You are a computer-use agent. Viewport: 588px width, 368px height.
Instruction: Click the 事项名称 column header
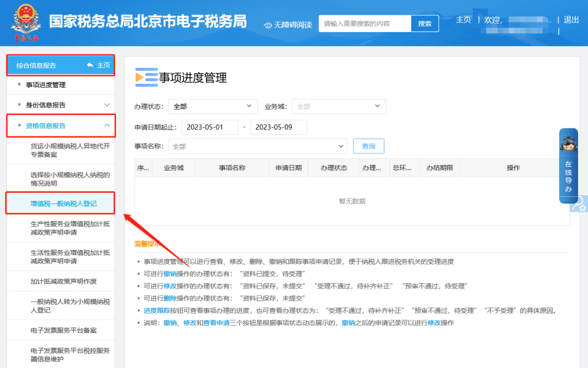[232, 168]
